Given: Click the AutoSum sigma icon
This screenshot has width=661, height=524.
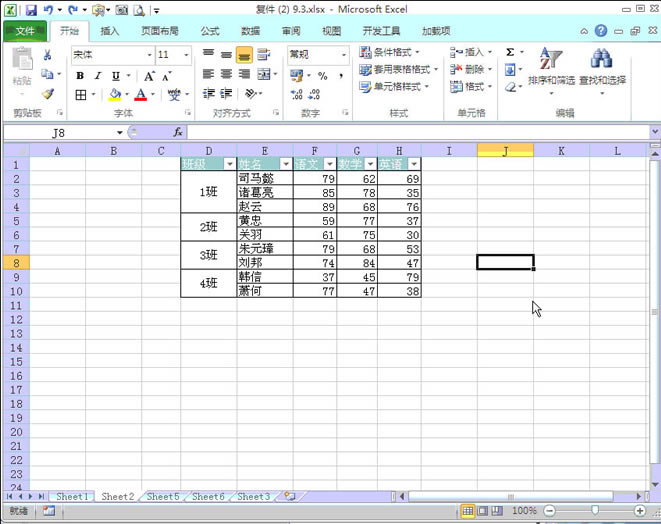Looking at the screenshot, I should tap(510, 52).
